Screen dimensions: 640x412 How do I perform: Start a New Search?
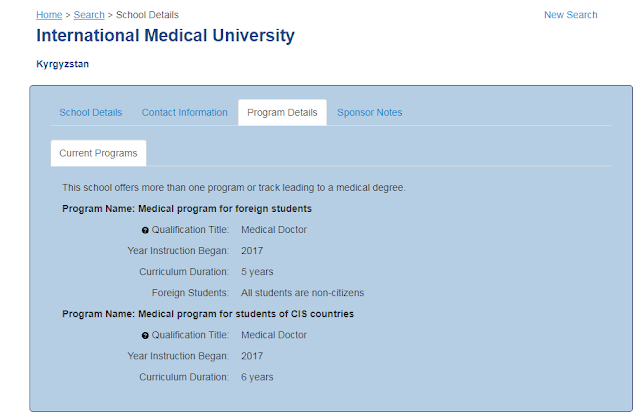(x=570, y=15)
